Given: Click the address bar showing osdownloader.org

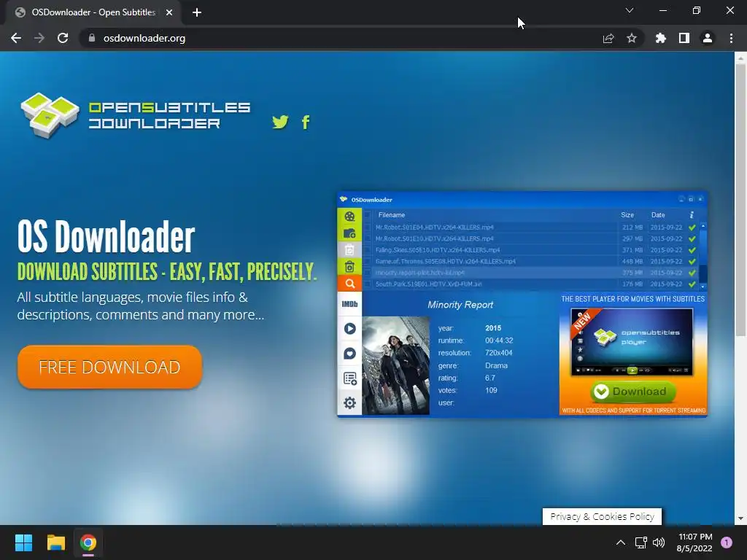Looking at the screenshot, I should (341, 38).
